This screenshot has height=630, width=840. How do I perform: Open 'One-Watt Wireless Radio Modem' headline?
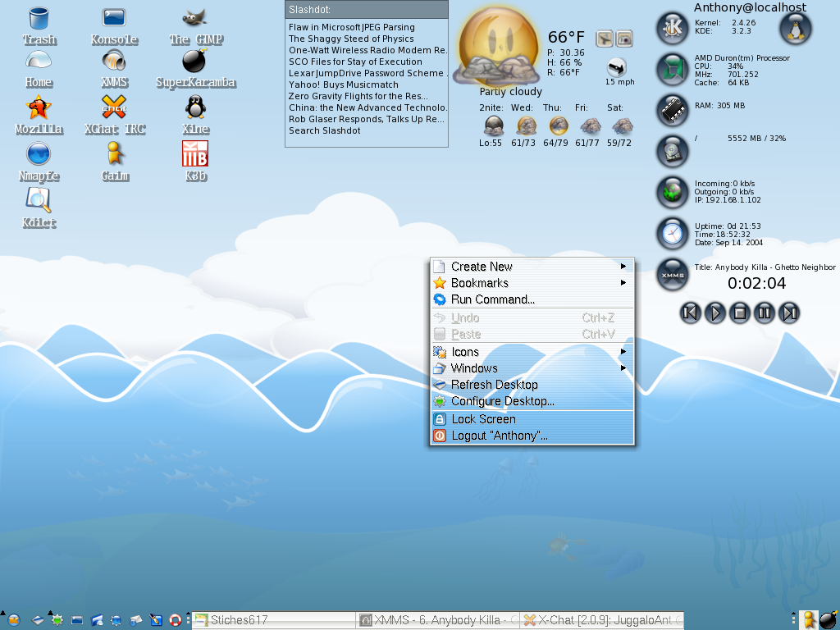click(x=367, y=50)
